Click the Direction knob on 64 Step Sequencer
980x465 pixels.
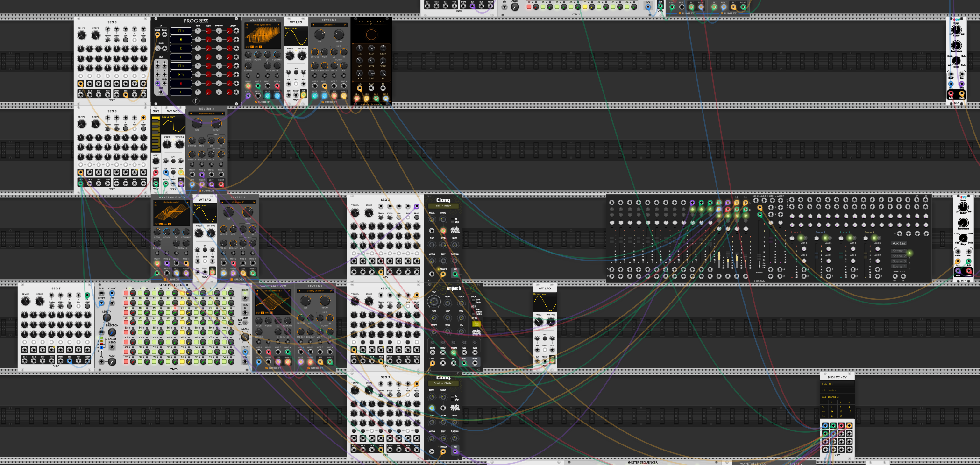(x=112, y=332)
